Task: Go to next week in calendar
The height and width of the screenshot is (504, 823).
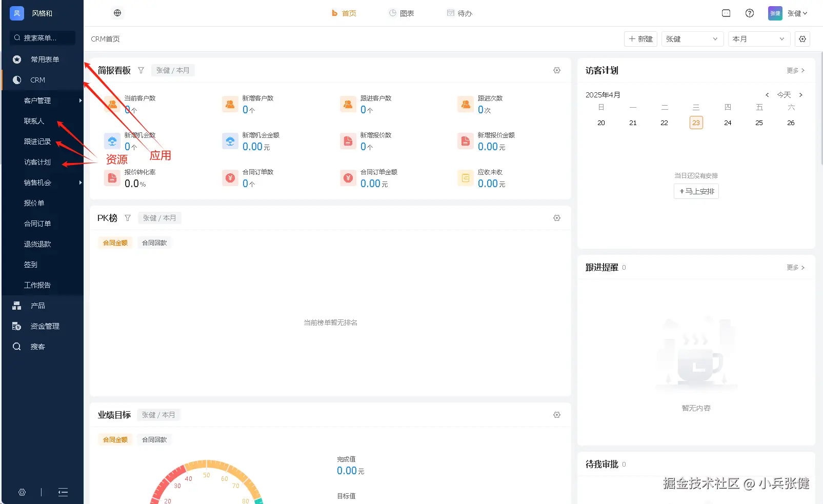Action: (801, 95)
